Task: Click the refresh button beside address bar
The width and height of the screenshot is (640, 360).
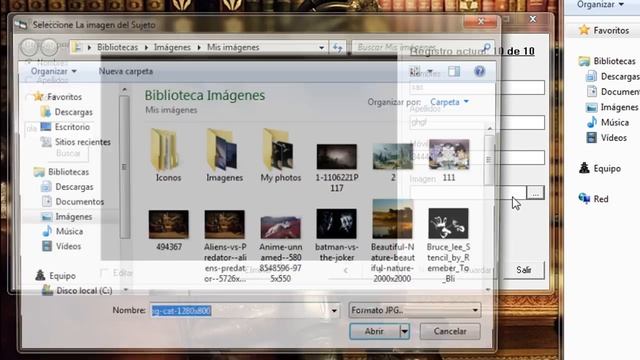Action: tap(338, 47)
